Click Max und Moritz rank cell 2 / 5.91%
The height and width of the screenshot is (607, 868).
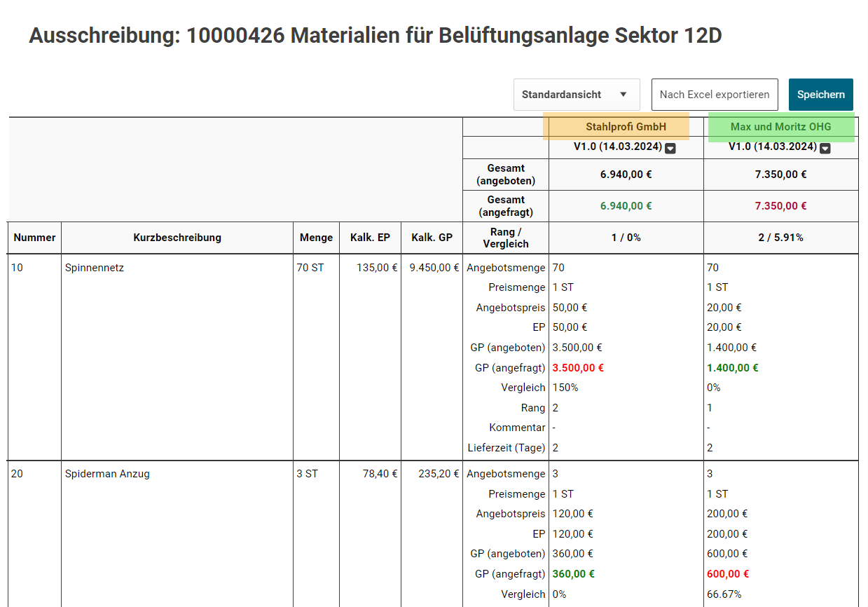[780, 238]
